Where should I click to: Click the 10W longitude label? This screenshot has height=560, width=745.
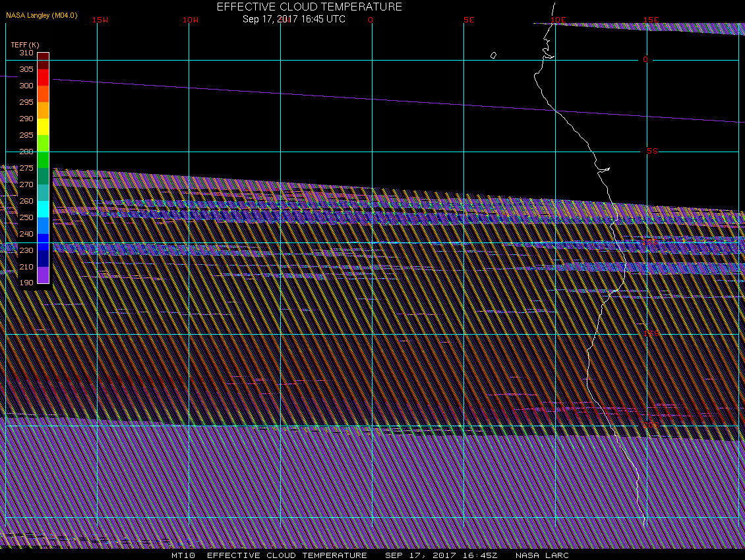coord(191,20)
